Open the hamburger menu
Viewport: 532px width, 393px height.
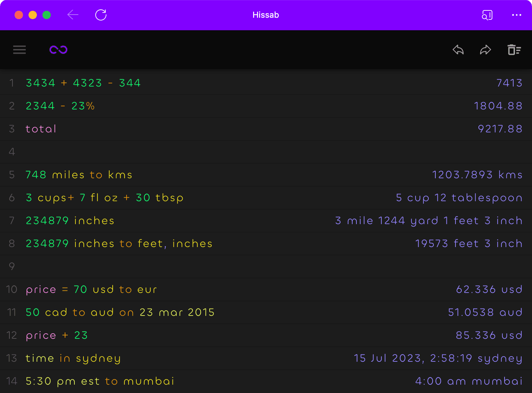click(19, 50)
